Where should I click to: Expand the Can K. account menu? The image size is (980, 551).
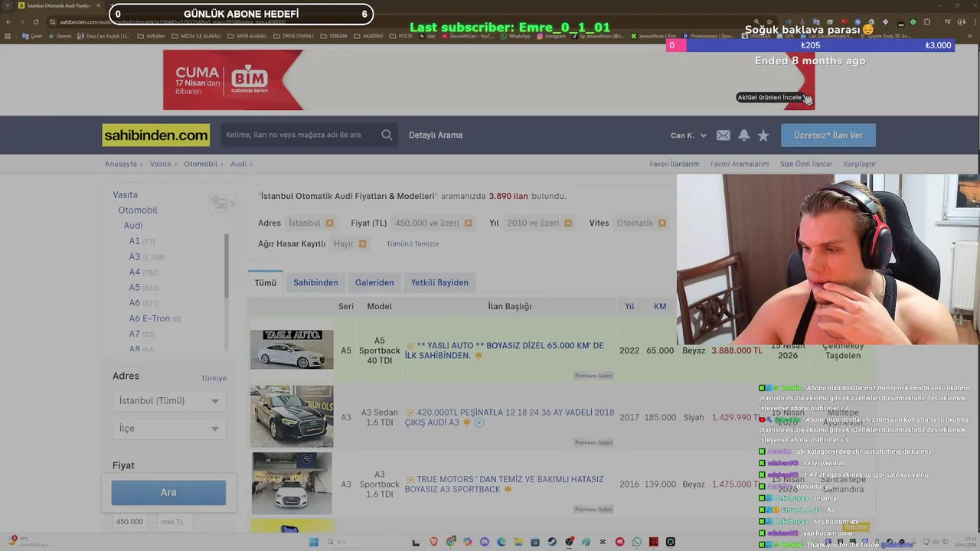[688, 135]
